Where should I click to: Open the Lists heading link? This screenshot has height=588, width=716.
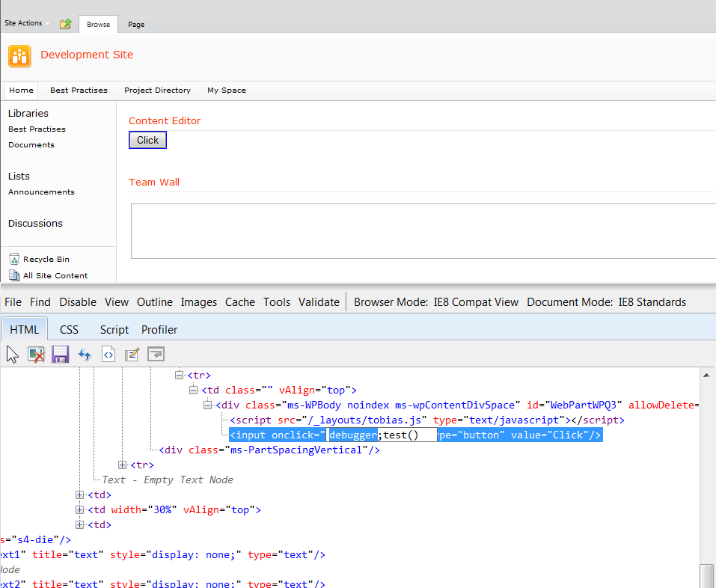click(x=19, y=176)
